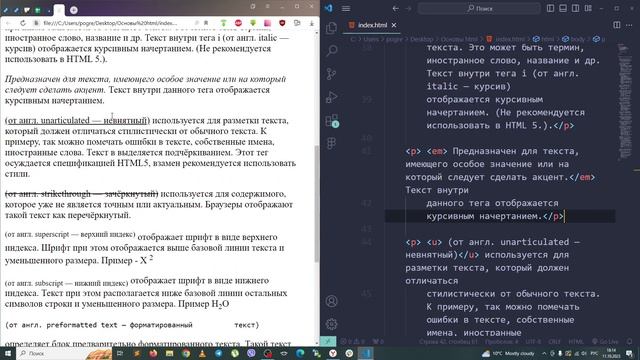Open a new browser tab
Viewport: 640px width, 360px height.
[74, 10]
